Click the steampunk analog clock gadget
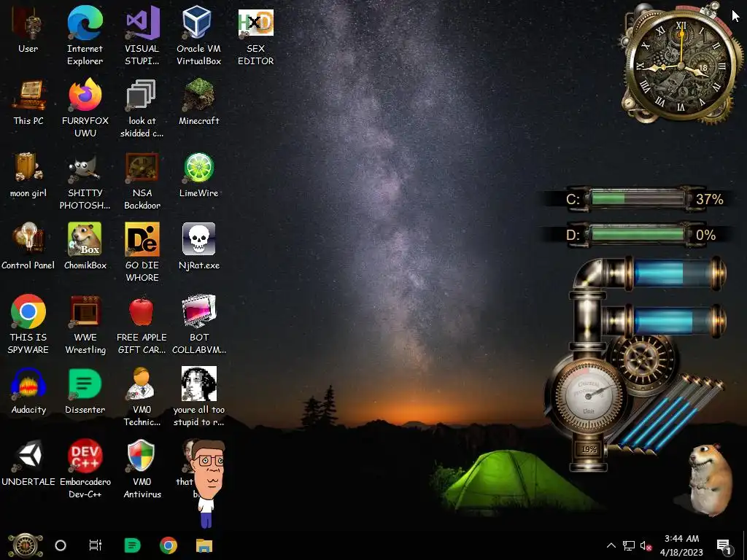Screen dimensions: 747x560 click(681, 65)
